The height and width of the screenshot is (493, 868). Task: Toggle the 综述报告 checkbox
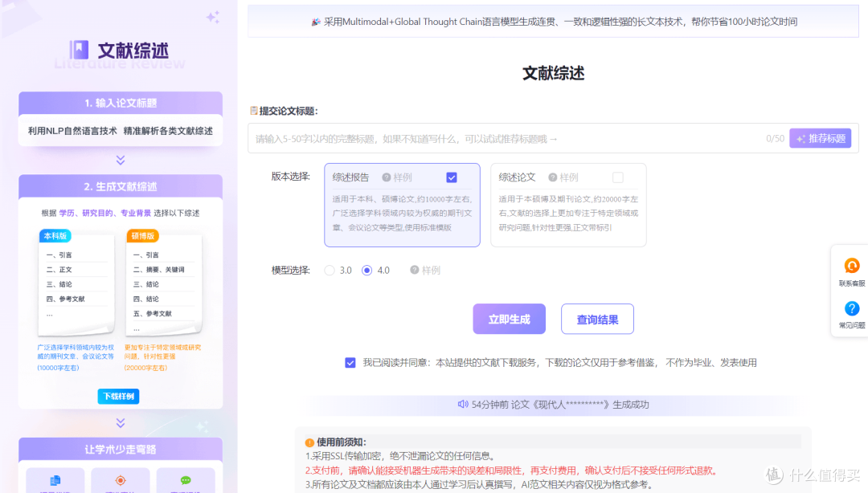(x=452, y=177)
